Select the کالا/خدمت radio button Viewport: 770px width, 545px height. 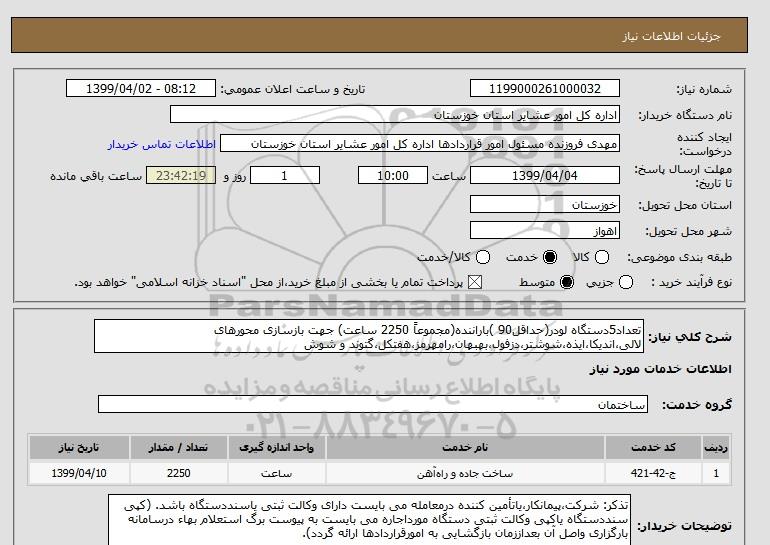483,257
